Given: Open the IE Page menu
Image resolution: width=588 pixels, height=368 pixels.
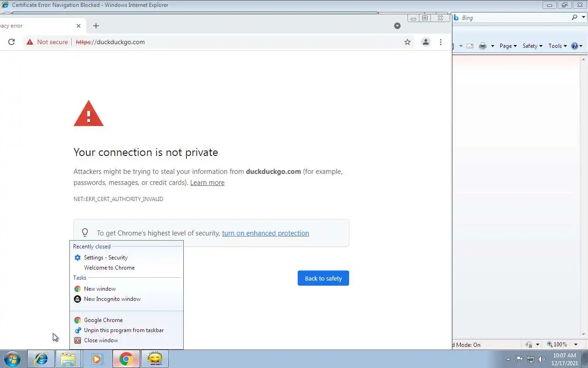Looking at the screenshot, I should (508, 46).
